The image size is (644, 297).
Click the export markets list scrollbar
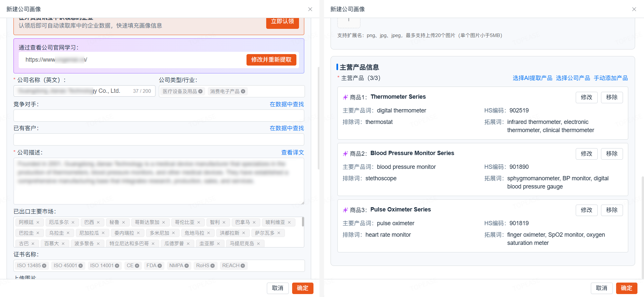303,222
